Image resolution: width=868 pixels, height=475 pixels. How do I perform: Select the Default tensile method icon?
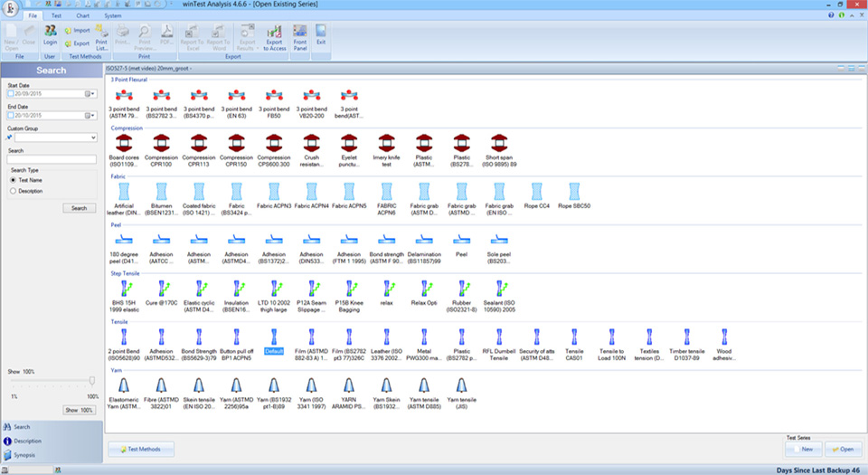274,337
